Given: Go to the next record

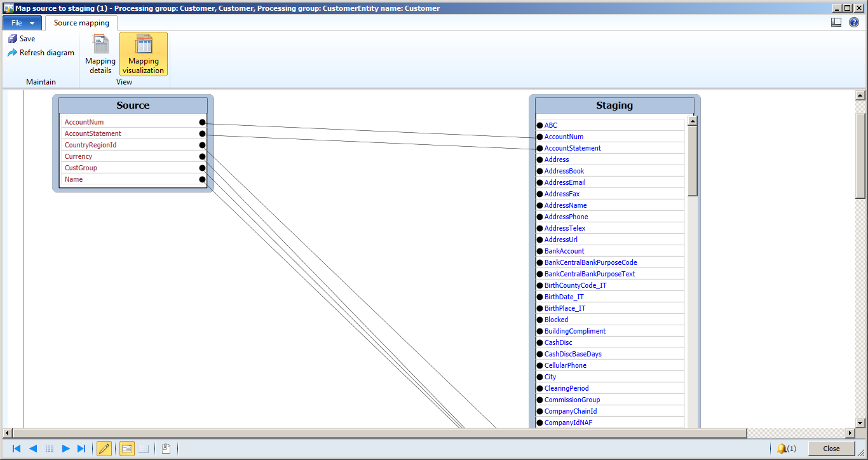Looking at the screenshot, I should [65, 448].
